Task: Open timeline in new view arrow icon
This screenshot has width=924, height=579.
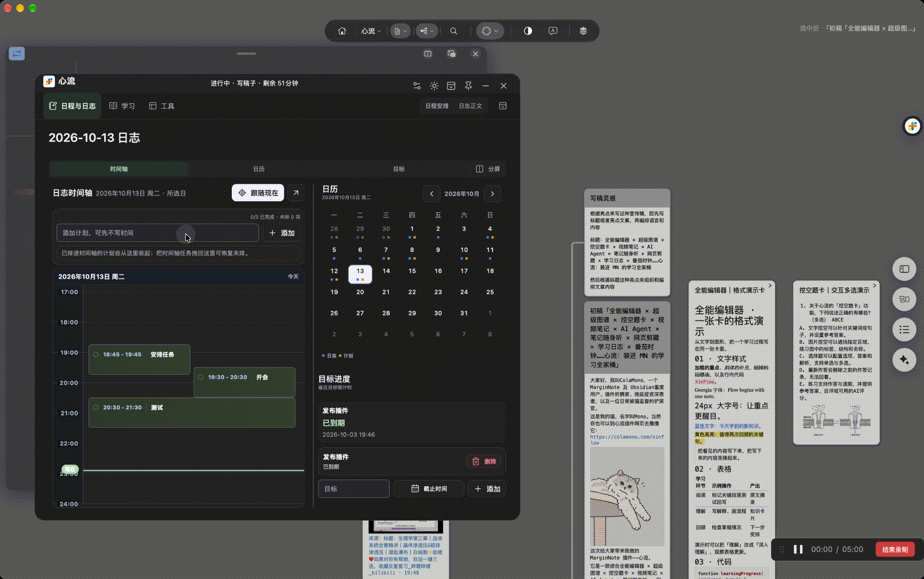Action: coord(296,193)
